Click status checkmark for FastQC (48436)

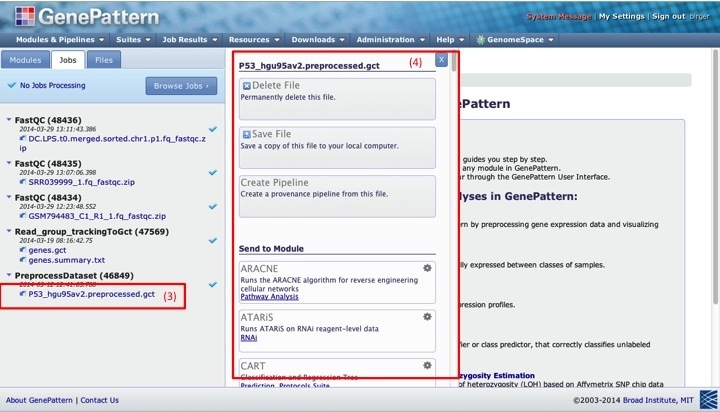pos(213,129)
